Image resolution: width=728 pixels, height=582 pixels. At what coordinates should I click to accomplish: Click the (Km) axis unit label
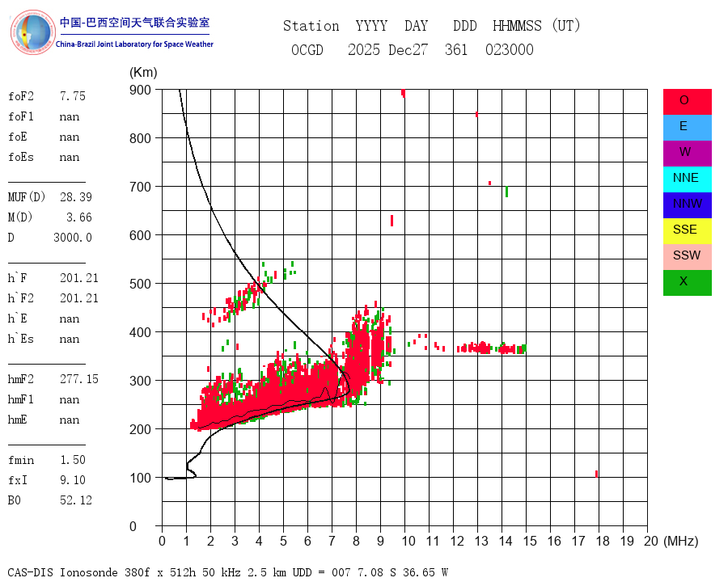(143, 73)
